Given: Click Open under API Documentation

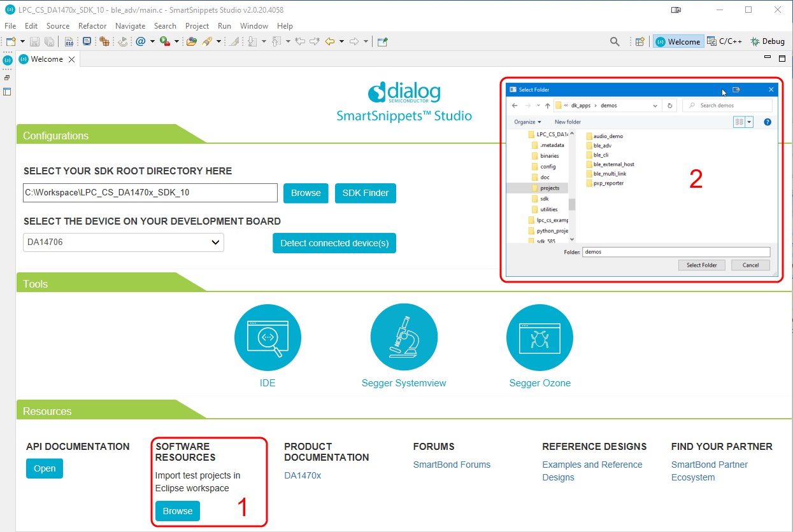Looking at the screenshot, I should 45,468.
